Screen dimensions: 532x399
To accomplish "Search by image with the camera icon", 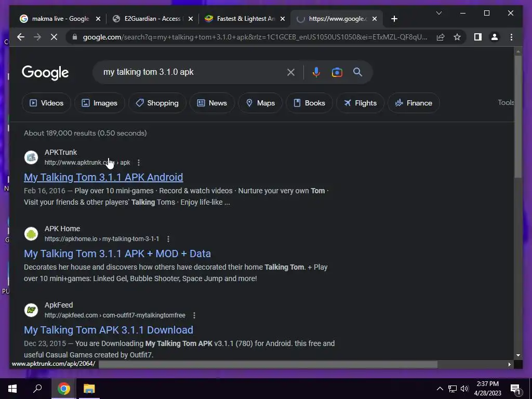I will pos(337,72).
